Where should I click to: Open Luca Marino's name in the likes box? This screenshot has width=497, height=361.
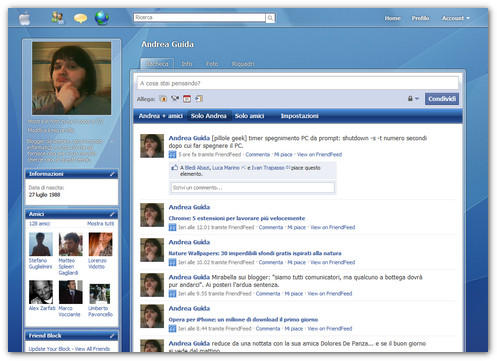click(226, 168)
